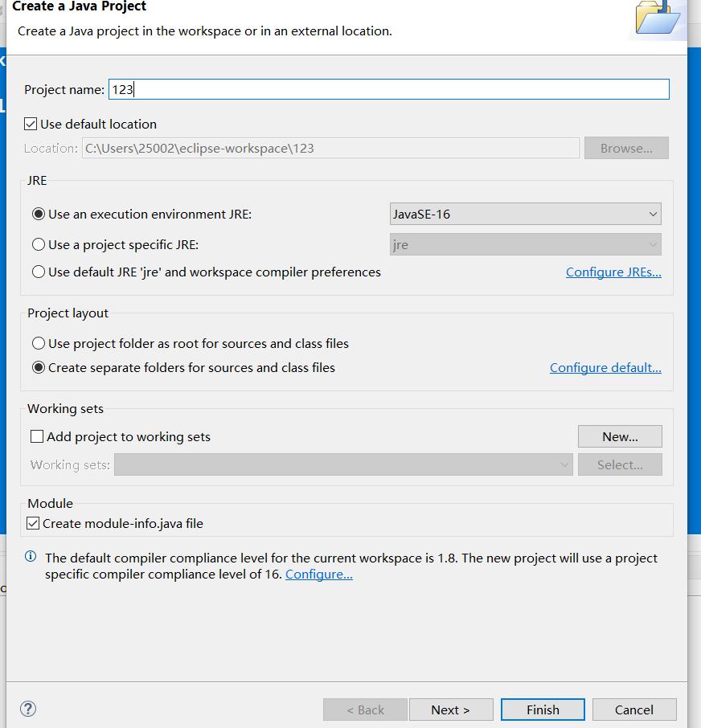701x728 pixels.
Task: Select "Use project folder as root" layout
Action: click(38, 343)
